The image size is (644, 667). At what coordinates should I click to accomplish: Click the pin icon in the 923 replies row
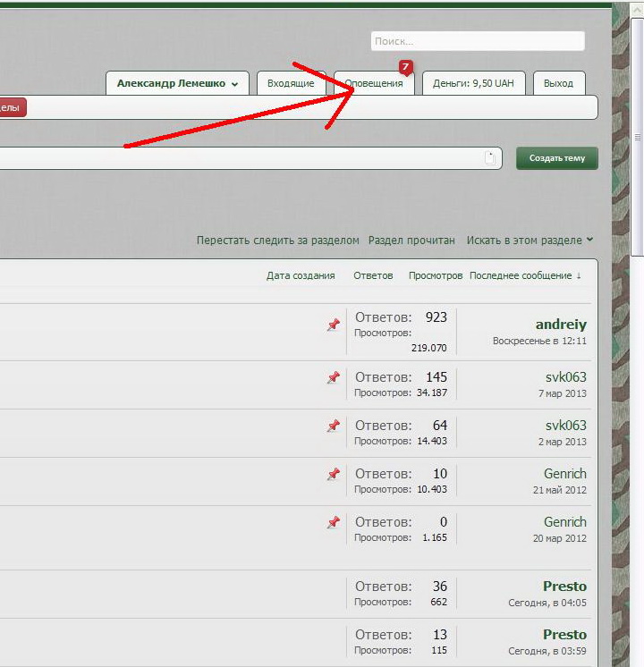point(333,325)
